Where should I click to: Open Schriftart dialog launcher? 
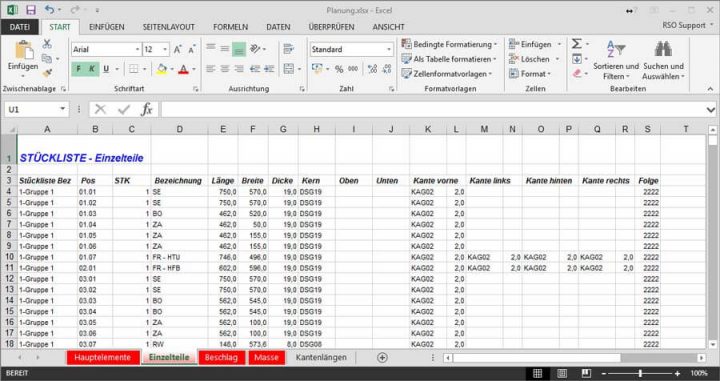click(x=196, y=89)
